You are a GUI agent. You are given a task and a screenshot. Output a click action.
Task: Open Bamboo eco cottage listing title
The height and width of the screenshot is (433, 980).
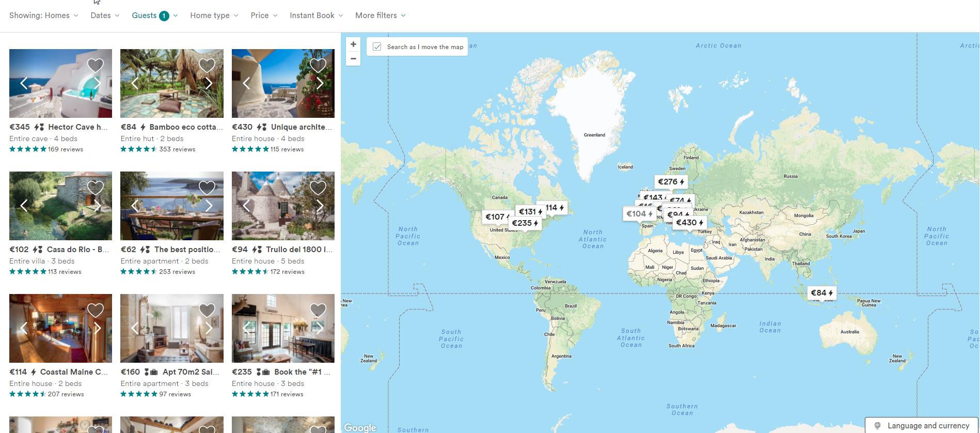click(x=186, y=127)
